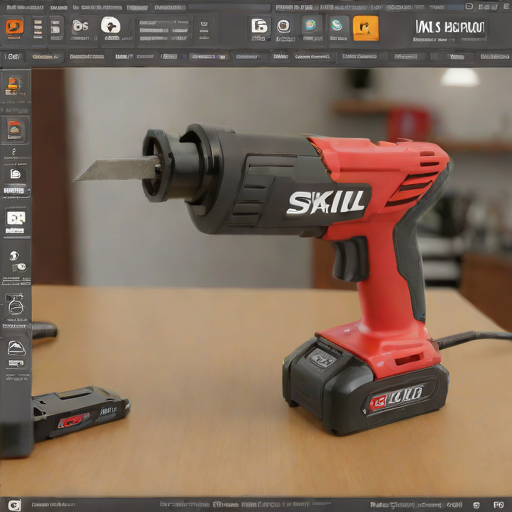Viewport: 512px width, 512px height.
Task: Choose the cap-shaped icon low in sidebar
Action: [16, 348]
